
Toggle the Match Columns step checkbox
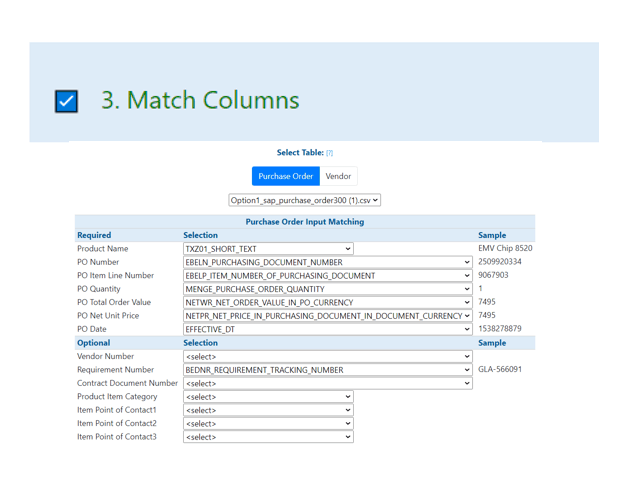click(x=66, y=101)
